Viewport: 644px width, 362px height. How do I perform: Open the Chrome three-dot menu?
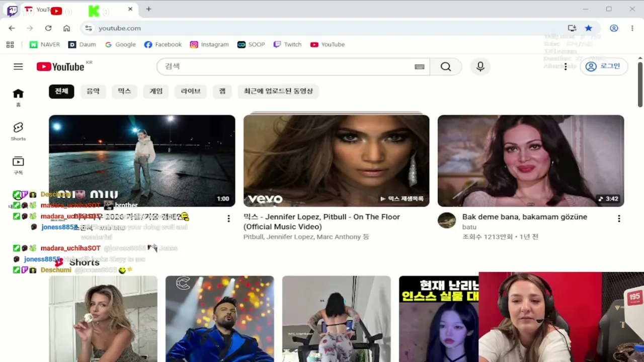click(x=632, y=28)
